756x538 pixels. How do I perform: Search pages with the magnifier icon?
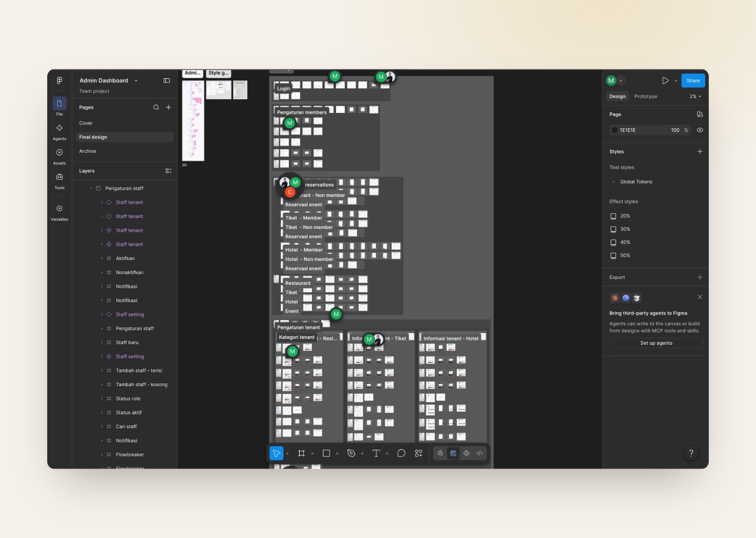[156, 107]
